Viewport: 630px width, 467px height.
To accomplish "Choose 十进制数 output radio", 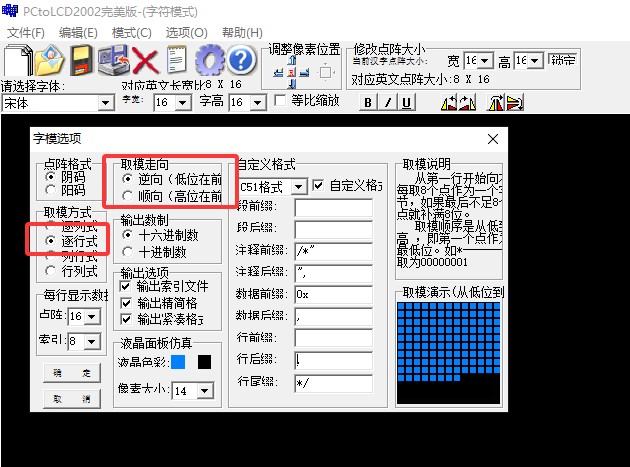I will pyautogui.click(x=127, y=252).
